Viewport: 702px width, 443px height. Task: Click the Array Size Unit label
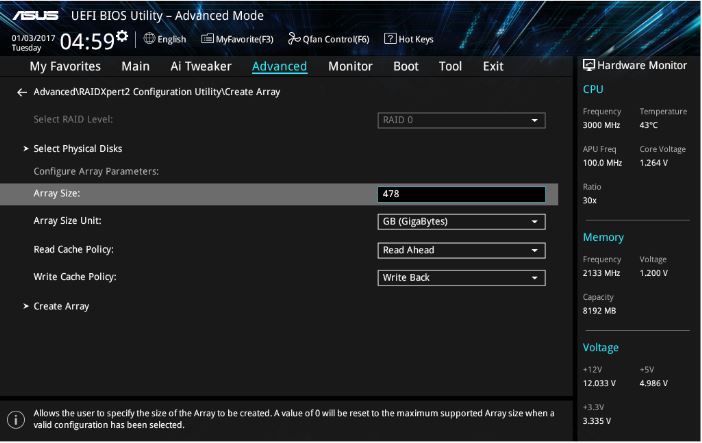pos(68,221)
